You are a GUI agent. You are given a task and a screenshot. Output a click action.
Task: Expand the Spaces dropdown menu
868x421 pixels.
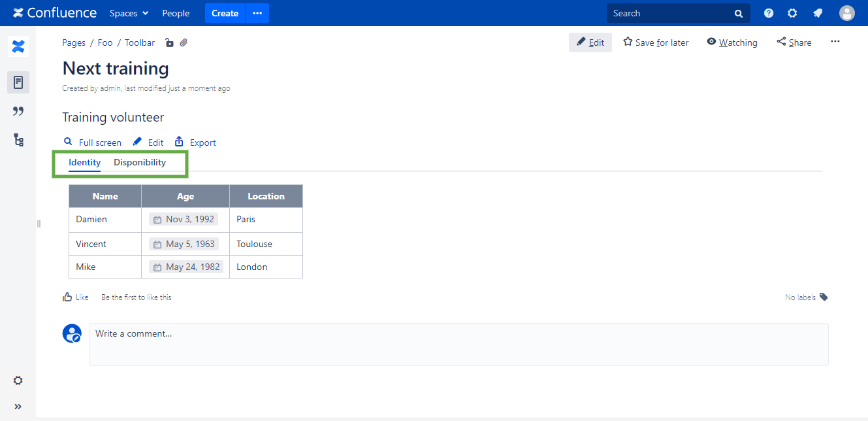coord(129,13)
